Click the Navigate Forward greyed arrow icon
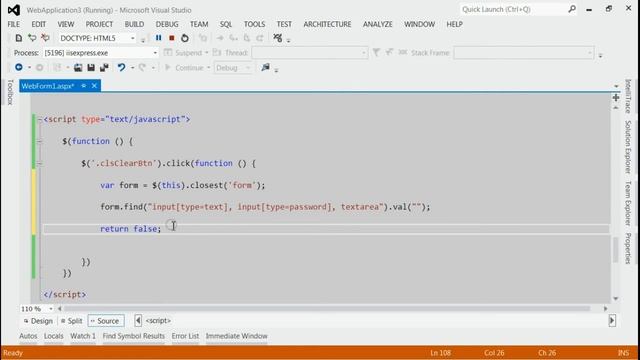Viewport: 640px width, 360px height. 39,67
